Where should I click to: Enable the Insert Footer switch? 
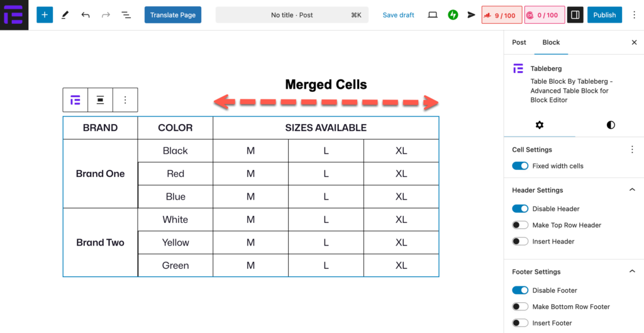pos(520,323)
